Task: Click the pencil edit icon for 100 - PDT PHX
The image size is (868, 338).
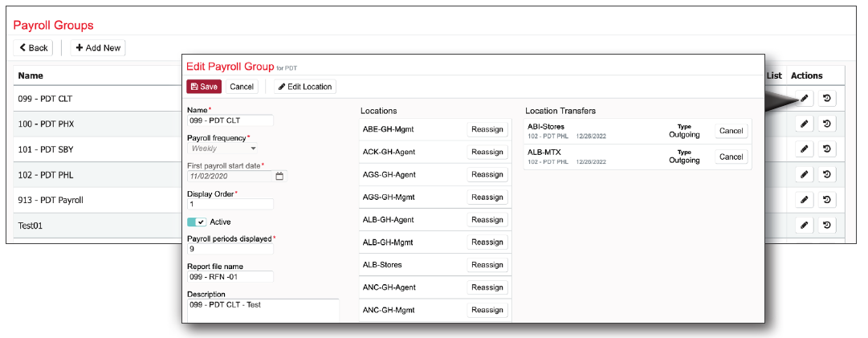Action: tap(804, 124)
